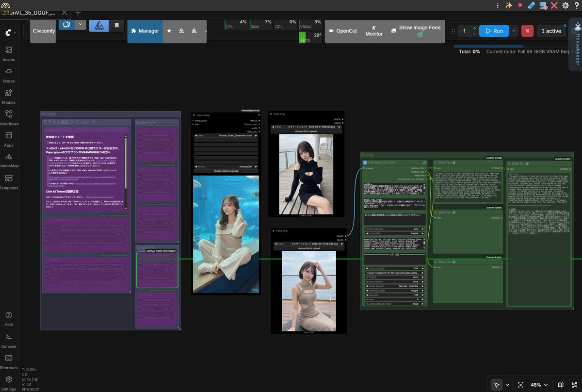Collapse the second Show Text node via its dot
The width and height of the screenshot is (582, 392).
[436, 212]
